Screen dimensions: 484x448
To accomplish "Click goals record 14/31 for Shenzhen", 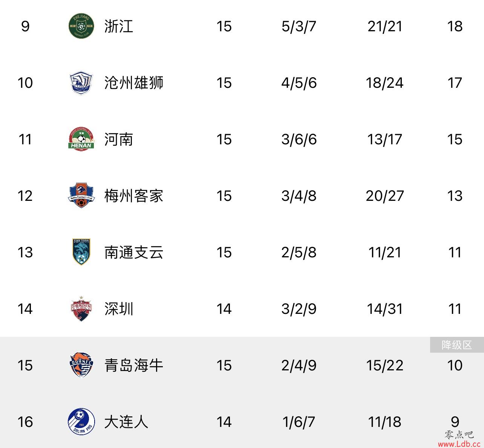I will coord(385,309).
